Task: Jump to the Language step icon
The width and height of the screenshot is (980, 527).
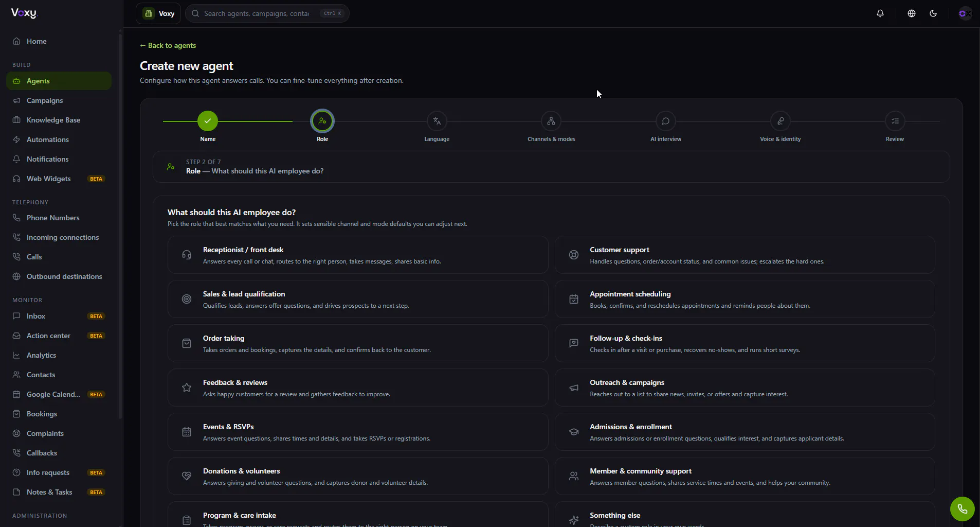Action: click(x=437, y=121)
